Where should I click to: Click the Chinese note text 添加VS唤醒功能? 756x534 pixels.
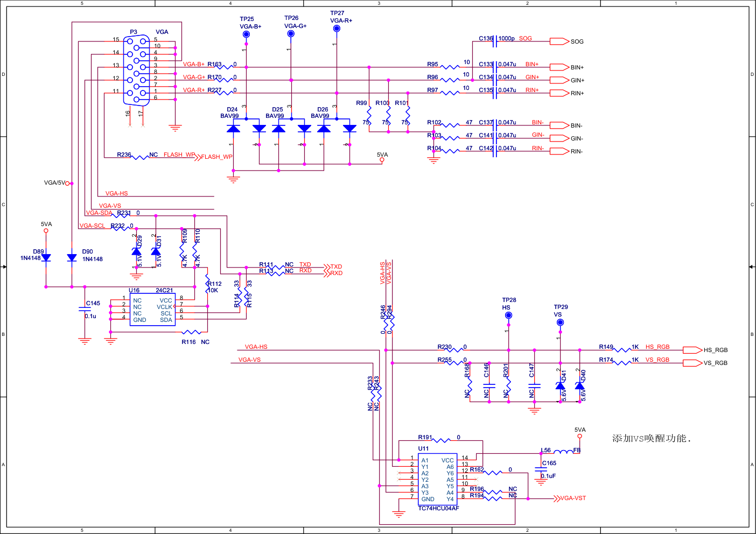point(652,439)
